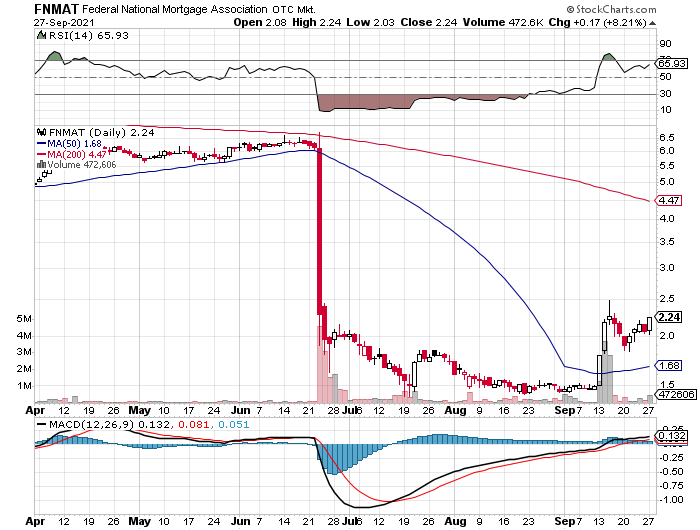Click the tallest pink volume bar in late June

click(320, 364)
